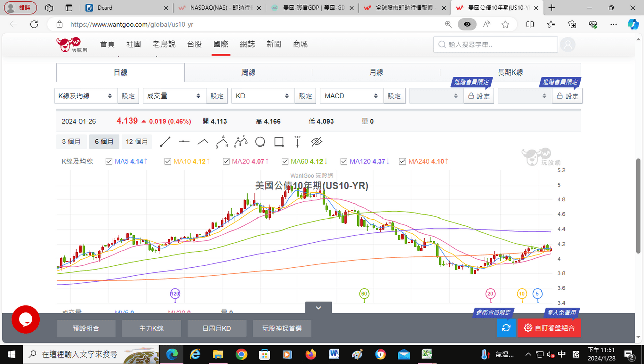Open the K線及均線 indicator dropdown
644x364 pixels.
pyautogui.click(x=86, y=96)
